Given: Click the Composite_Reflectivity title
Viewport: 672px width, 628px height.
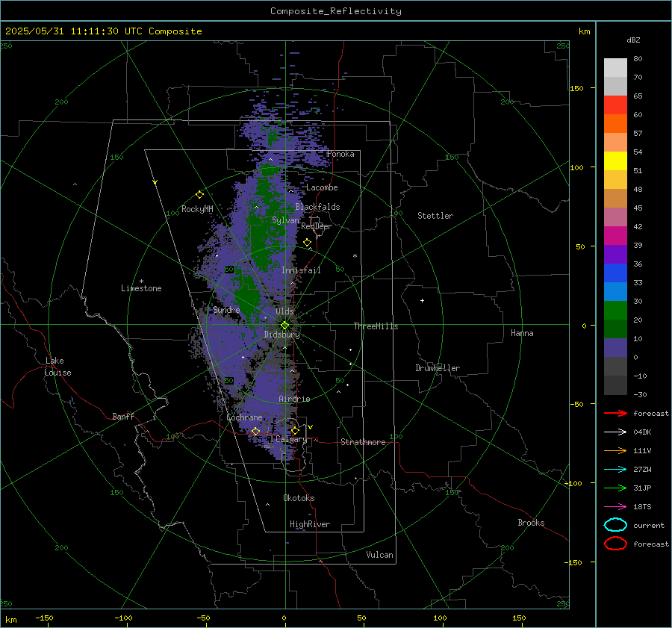Looking at the screenshot, I should tap(336, 11).
